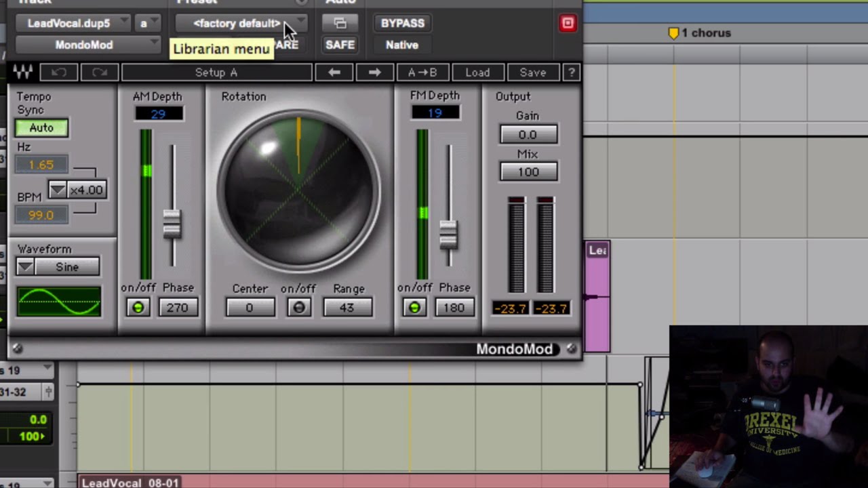The height and width of the screenshot is (488, 868).
Task: Click Rotation Range value 43
Action: (x=347, y=308)
